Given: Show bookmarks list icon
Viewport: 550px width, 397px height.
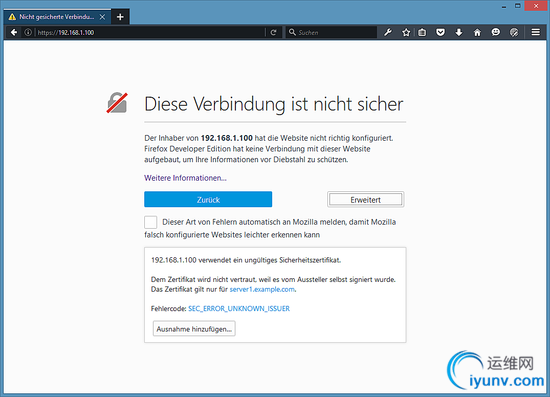Looking at the screenshot, I should (422, 32).
